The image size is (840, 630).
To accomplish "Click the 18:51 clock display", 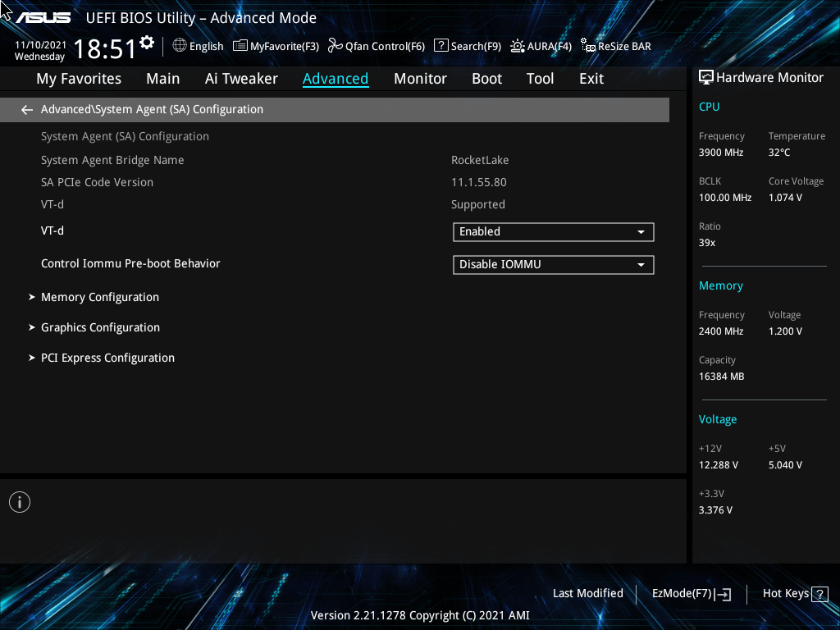I will pos(104,49).
